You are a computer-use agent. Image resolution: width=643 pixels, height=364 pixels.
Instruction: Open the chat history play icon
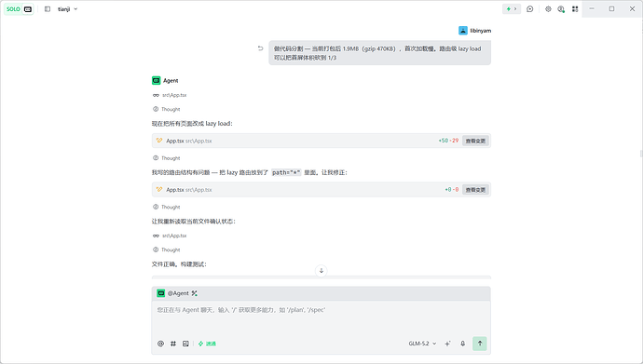coord(530,9)
